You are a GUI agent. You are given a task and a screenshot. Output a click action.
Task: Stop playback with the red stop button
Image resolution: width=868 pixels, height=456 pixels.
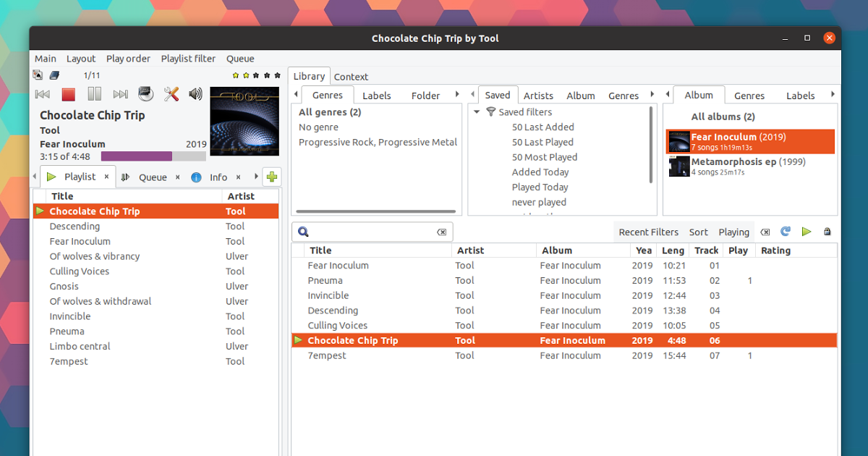(68, 94)
